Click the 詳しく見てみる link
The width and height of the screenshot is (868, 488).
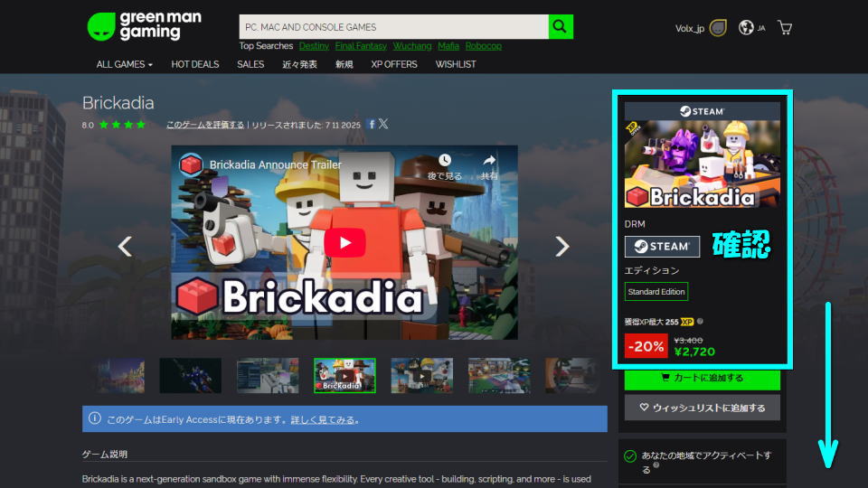point(322,420)
